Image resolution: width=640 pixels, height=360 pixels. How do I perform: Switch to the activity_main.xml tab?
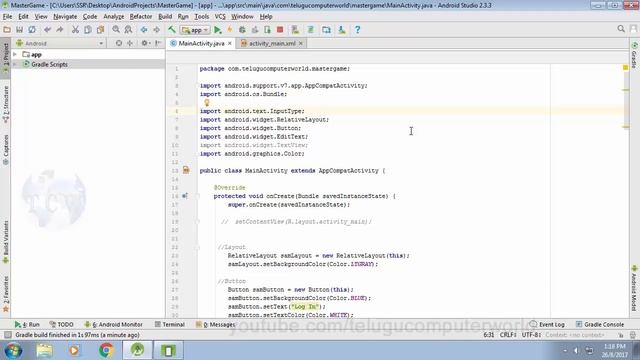272,43
